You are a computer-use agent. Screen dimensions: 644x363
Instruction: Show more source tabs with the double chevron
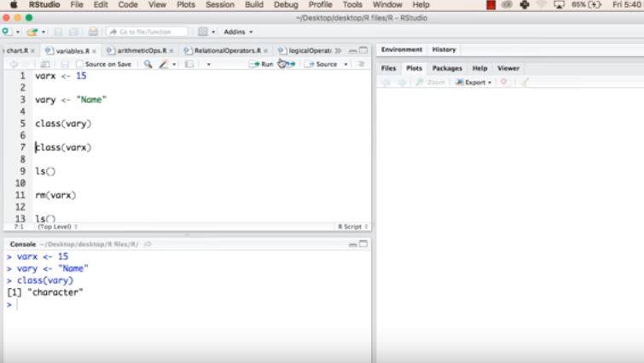tap(338, 50)
